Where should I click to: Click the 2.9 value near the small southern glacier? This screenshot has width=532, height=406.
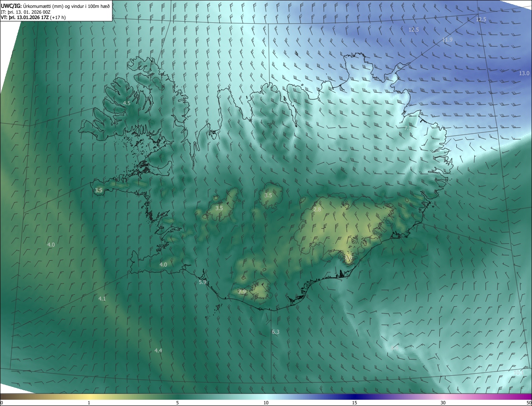tap(242, 292)
